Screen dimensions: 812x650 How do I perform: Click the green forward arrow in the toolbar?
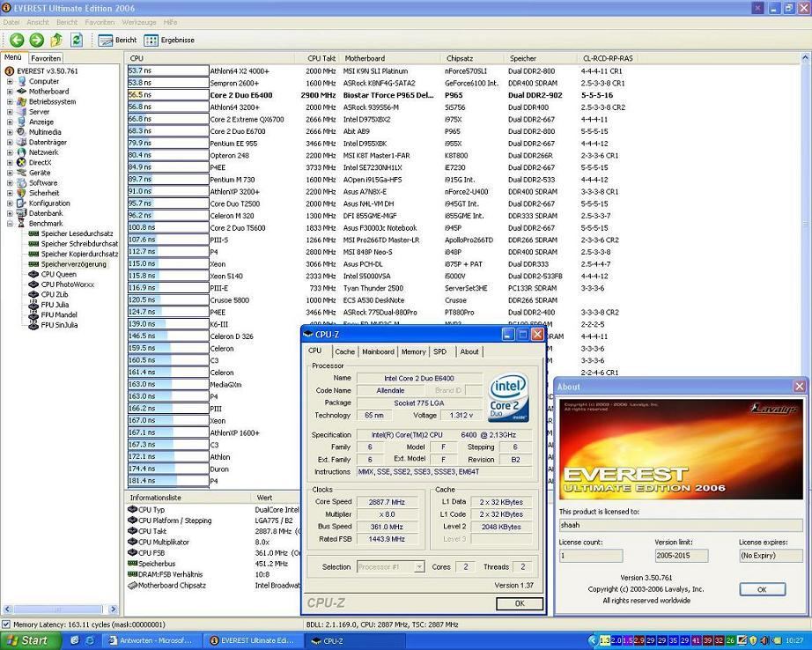[36, 40]
